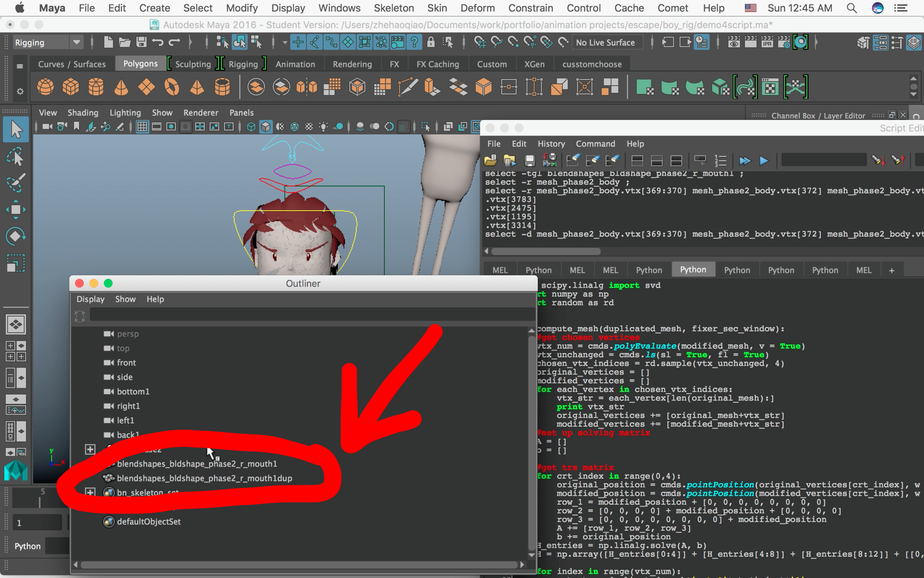The image size is (924, 578).
Task: Create a polygon pipe from shelf
Action: coord(222,87)
